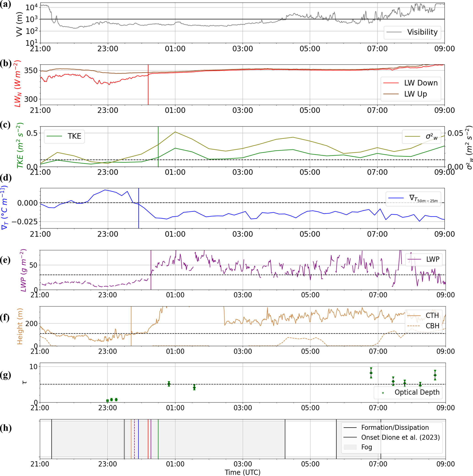Click the LW Down legend label
The width and height of the screenshot is (473, 476).
[x=421, y=83]
